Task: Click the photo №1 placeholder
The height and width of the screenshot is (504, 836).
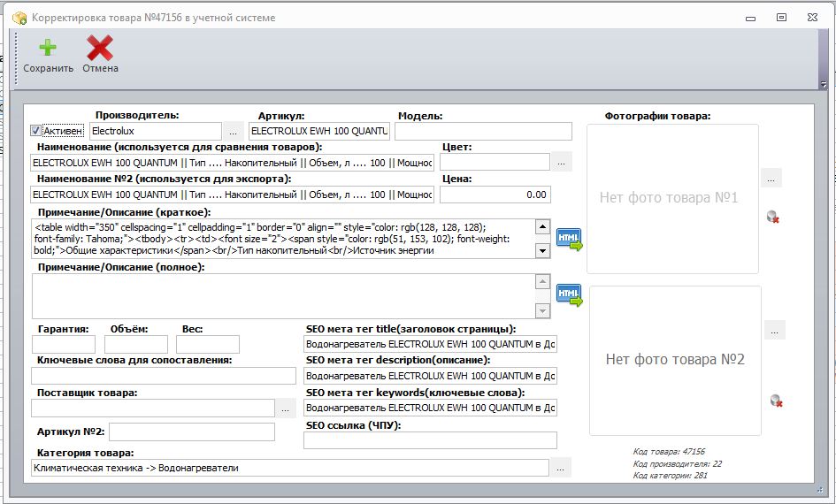Action: tap(672, 199)
